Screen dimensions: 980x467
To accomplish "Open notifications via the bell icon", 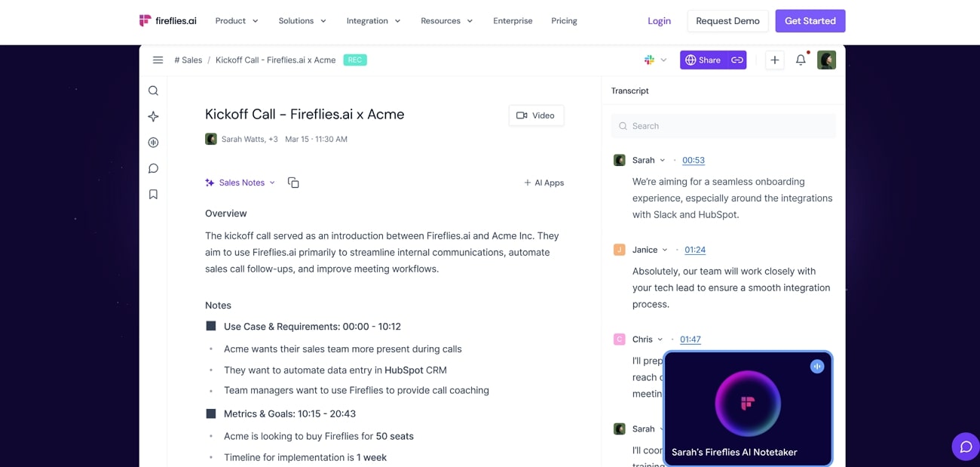I will point(801,60).
